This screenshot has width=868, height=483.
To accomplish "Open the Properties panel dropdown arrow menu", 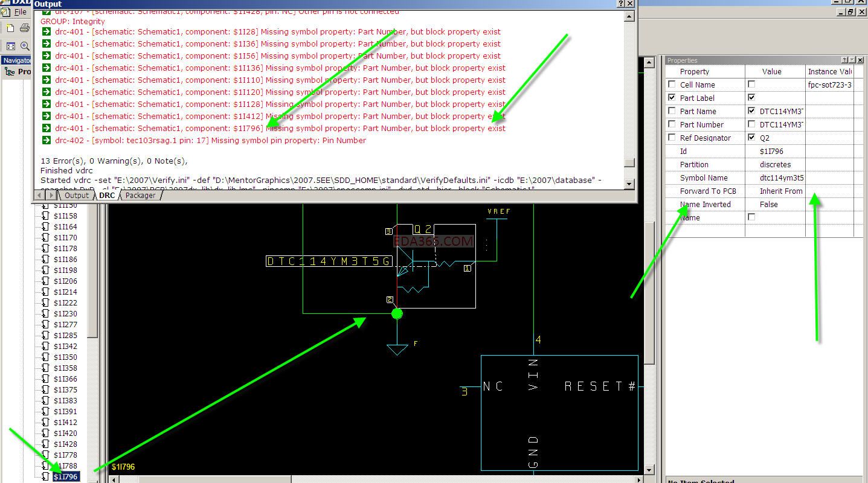I will click(x=852, y=60).
